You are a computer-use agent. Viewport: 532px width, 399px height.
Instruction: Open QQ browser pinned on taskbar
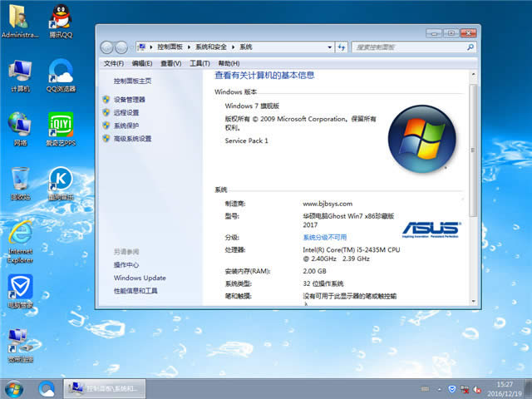pyautogui.click(x=47, y=389)
